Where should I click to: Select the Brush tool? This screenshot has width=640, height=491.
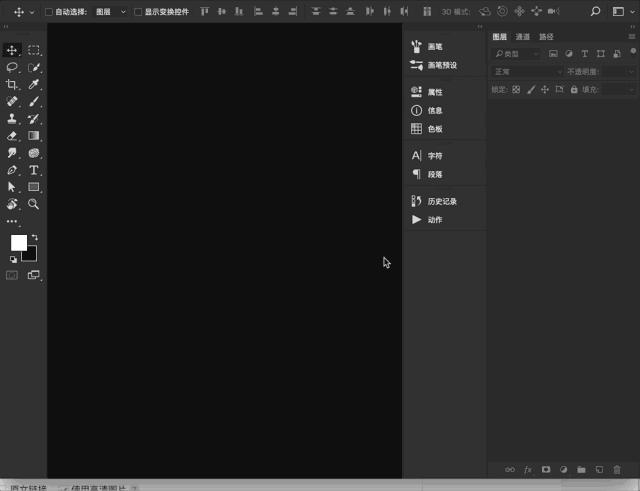pyautogui.click(x=33, y=101)
